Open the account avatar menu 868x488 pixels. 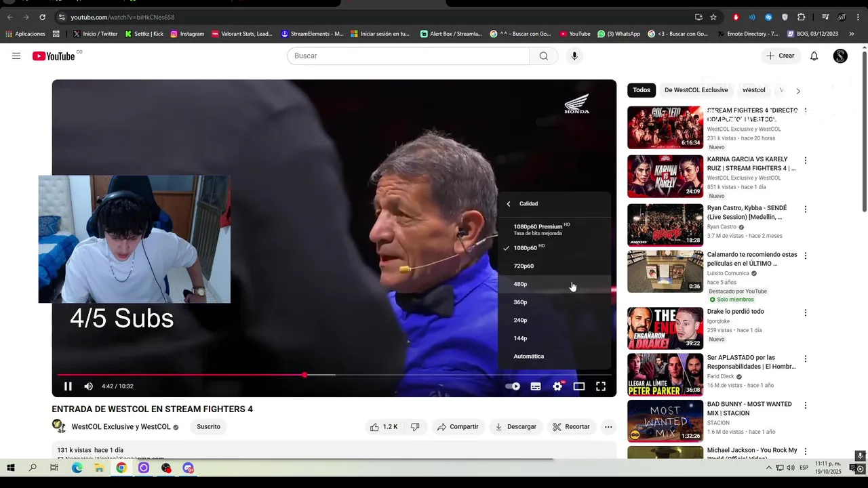pos(840,56)
